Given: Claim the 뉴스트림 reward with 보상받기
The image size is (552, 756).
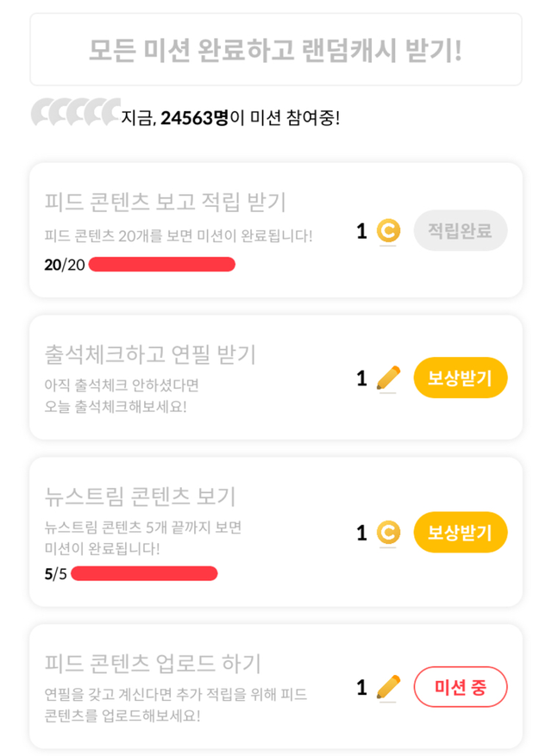Looking at the screenshot, I should click(461, 532).
